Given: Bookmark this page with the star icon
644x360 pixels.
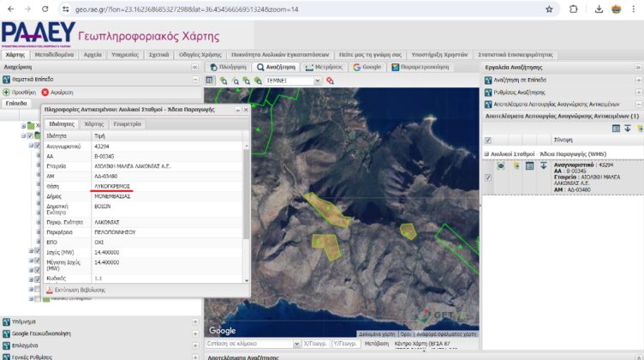Looking at the screenshot, I should click(549, 9).
